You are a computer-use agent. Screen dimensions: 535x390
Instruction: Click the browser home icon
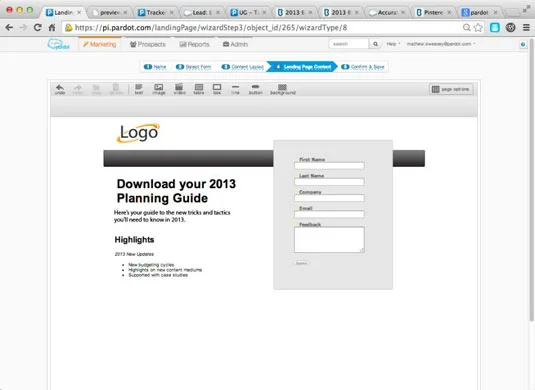pos(52,28)
